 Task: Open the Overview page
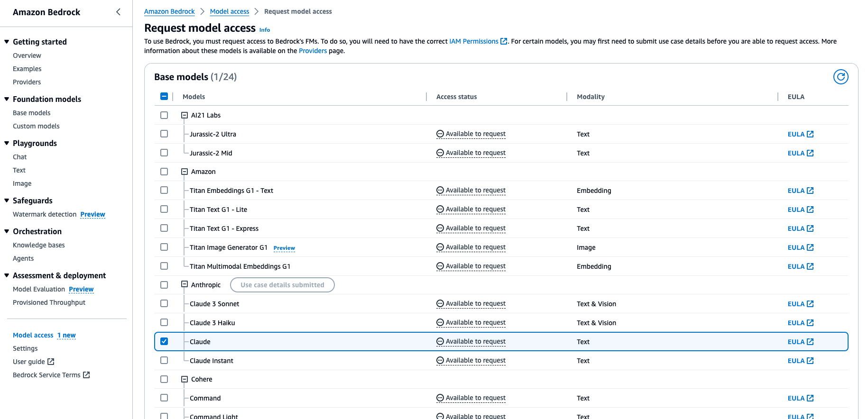(x=27, y=55)
